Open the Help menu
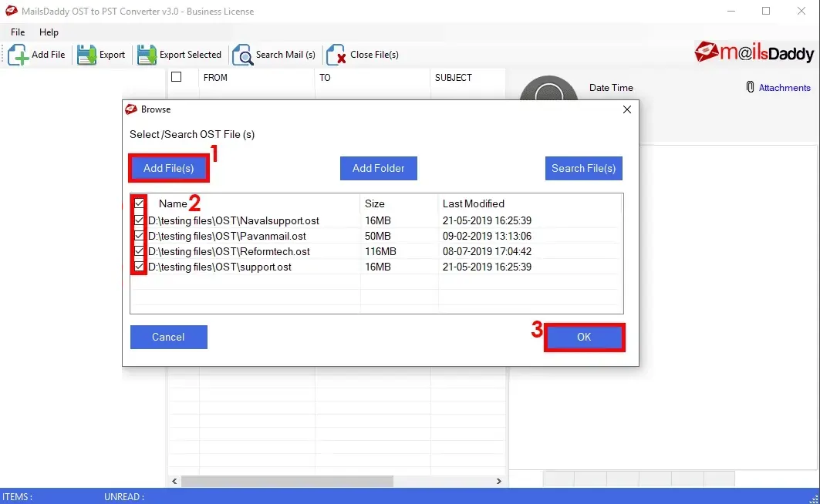Screen dimensions: 820x504 pos(49,32)
